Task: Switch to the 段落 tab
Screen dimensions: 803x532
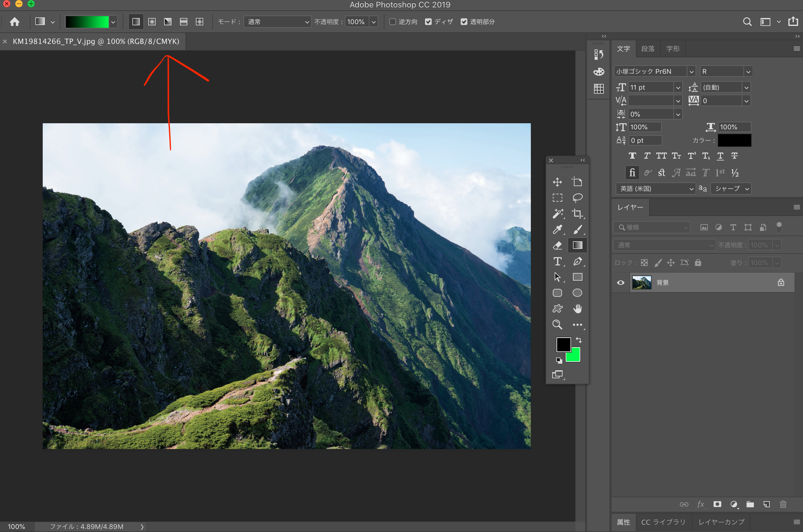Action: [648, 49]
